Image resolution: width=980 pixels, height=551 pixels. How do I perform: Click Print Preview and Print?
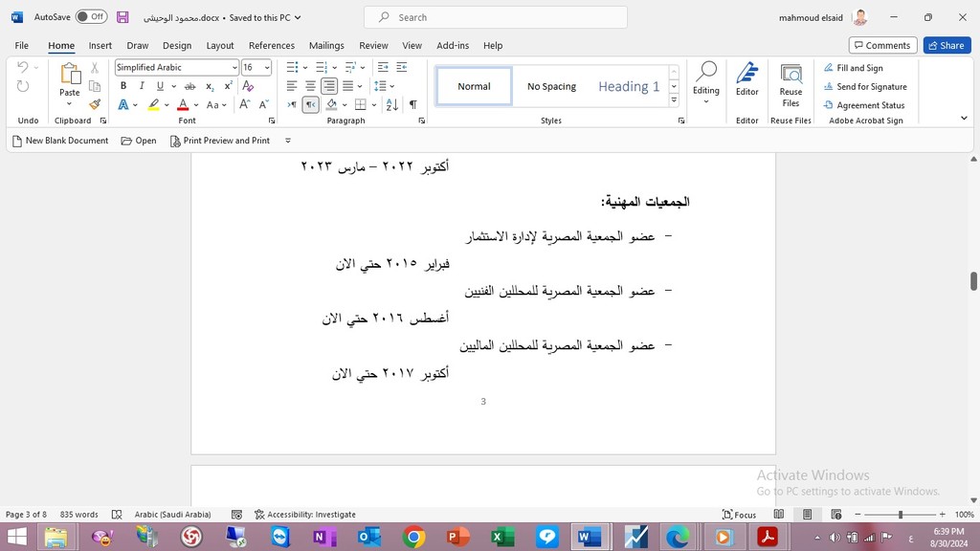click(220, 141)
